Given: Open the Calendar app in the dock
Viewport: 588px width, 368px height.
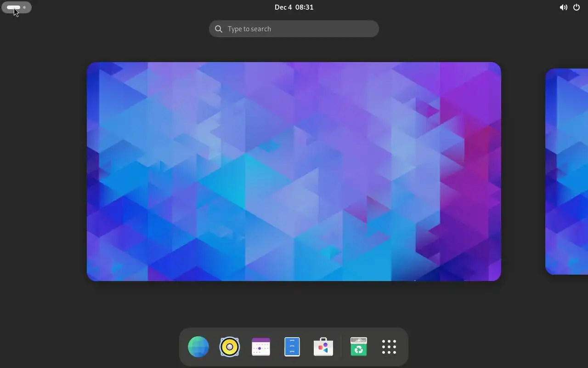Looking at the screenshot, I should [x=261, y=347].
